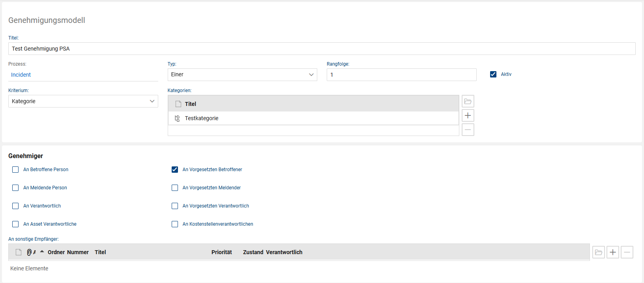Sort Kategorien list by Titel header
Screen dimensions: 644x283
pos(191,104)
